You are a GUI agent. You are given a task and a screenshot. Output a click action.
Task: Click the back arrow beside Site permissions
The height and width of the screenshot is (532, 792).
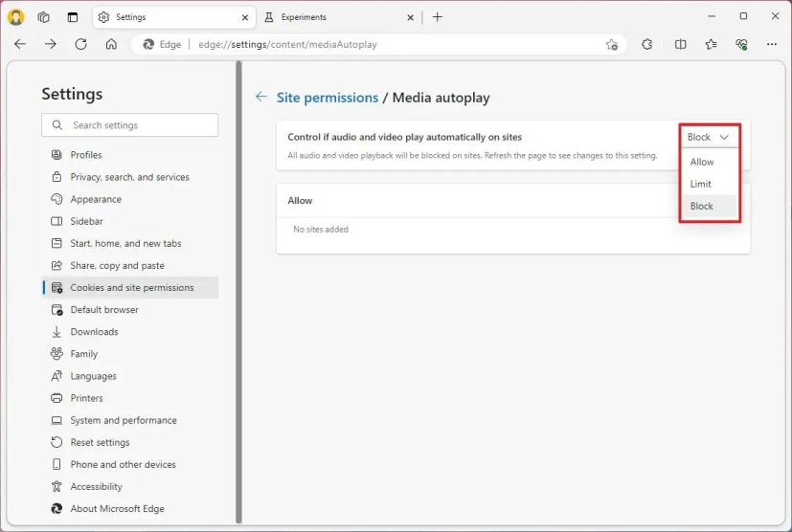[x=261, y=97]
